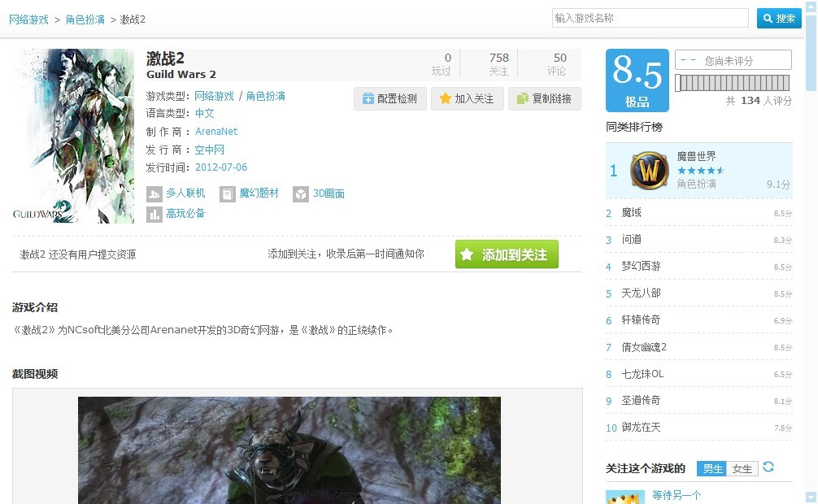The image size is (818, 504).
Task: Click the 配置检测 button
Action: [390, 98]
